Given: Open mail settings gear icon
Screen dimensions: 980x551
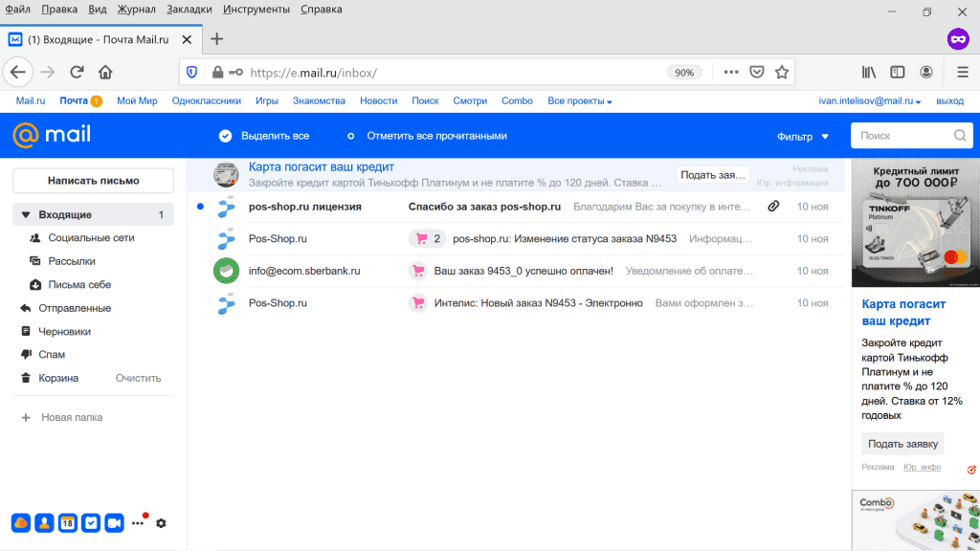Looking at the screenshot, I should click(x=161, y=523).
